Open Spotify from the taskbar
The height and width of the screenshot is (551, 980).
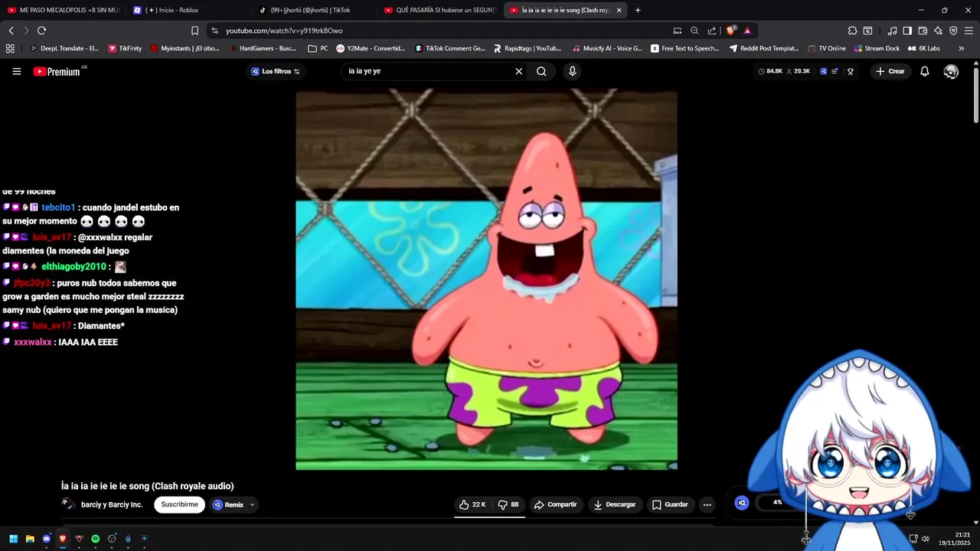point(95,539)
